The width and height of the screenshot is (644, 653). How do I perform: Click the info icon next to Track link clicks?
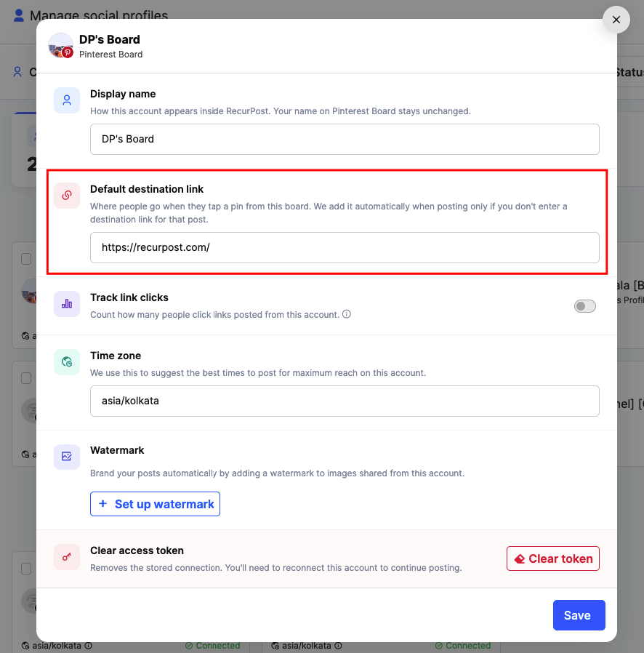tap(347, 314)
